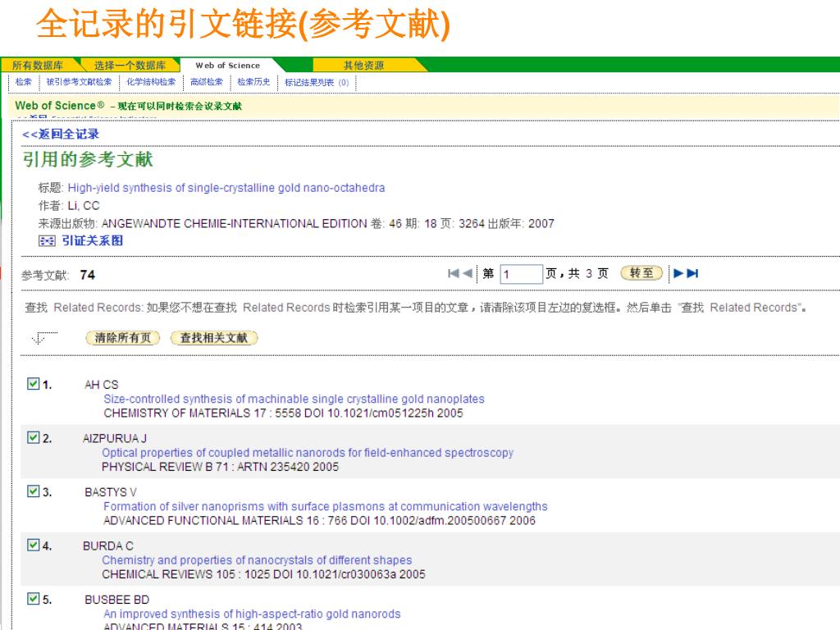This screenshot has height=630, width=840.
Task: Jump to last page arrow
Action: point(692,273)
